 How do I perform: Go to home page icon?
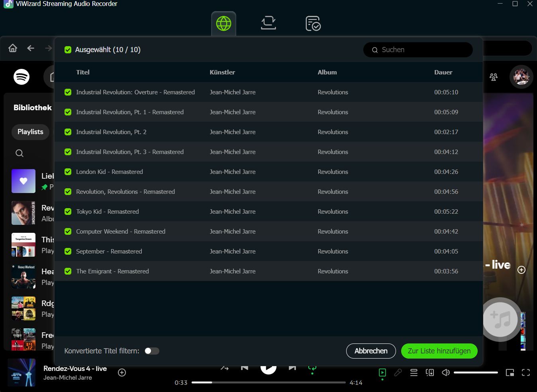[x=13, y=48]
